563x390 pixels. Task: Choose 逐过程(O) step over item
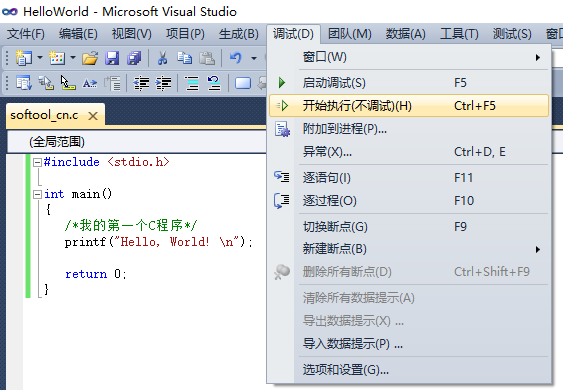pos(409,200)
